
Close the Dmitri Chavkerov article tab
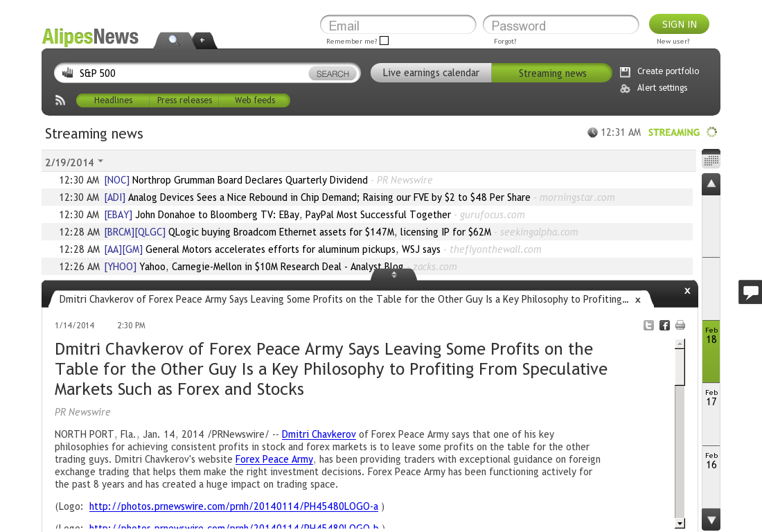[637, 300]
